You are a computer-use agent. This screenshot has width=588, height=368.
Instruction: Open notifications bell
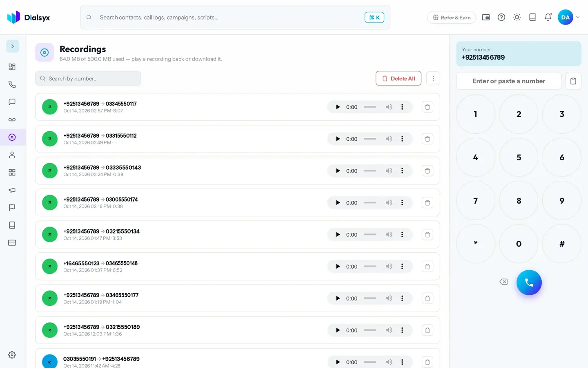tap(548, 17)
